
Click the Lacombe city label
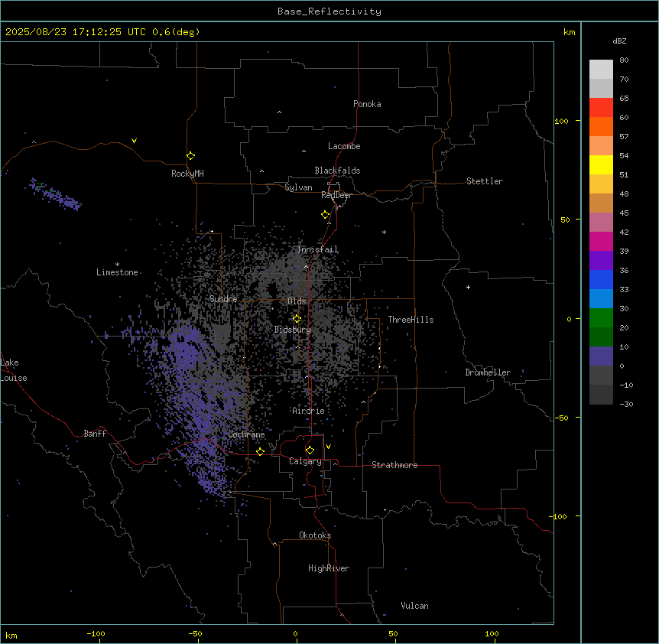[344, 146]
